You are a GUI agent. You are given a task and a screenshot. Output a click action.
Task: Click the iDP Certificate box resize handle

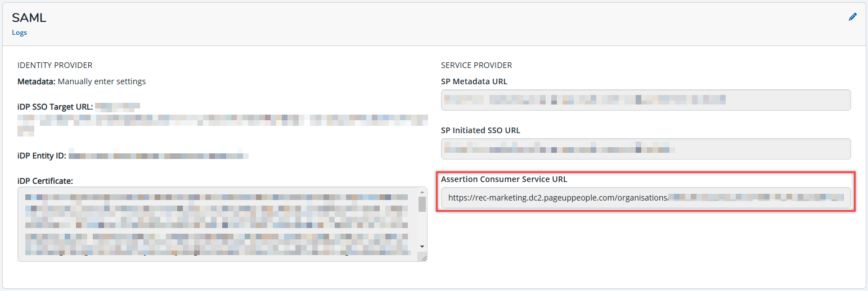click(x=424, y=258)
